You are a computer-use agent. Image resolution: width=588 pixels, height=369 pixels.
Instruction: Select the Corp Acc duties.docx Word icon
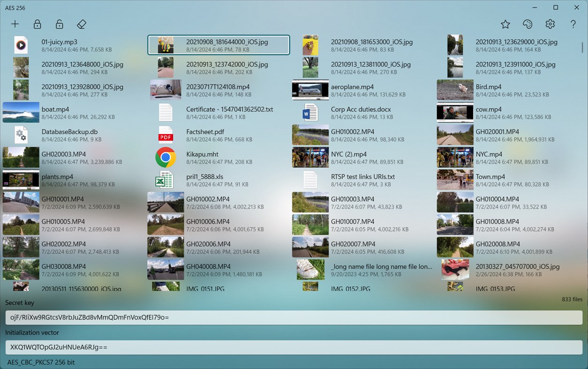(x=310, y=113)
